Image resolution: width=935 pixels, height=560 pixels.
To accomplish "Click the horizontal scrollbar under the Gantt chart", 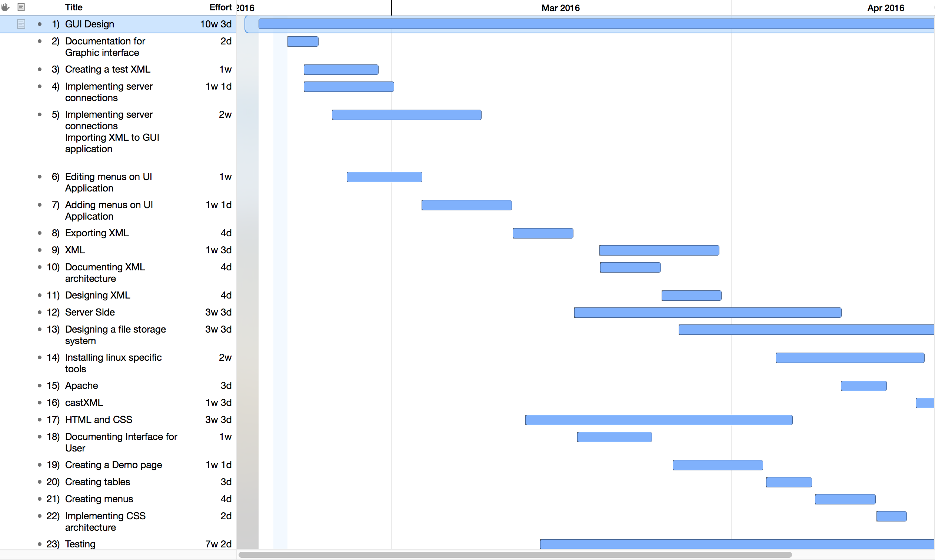I will [515, 555].
